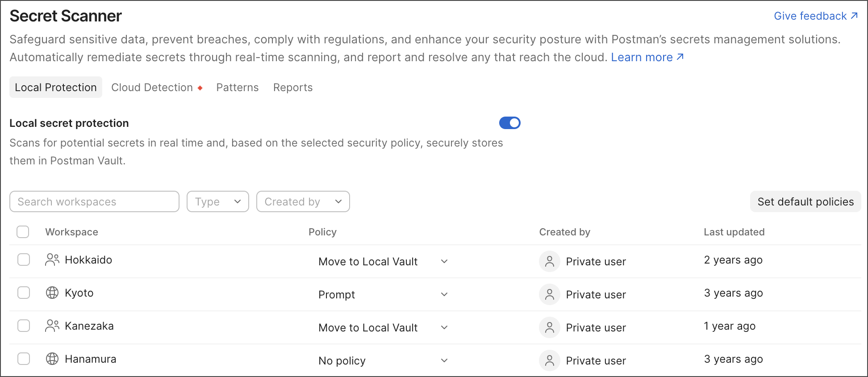Click the Hokkaido workspace name
The height and width of the screenshot is (377, 868).
tap(88, 260)
